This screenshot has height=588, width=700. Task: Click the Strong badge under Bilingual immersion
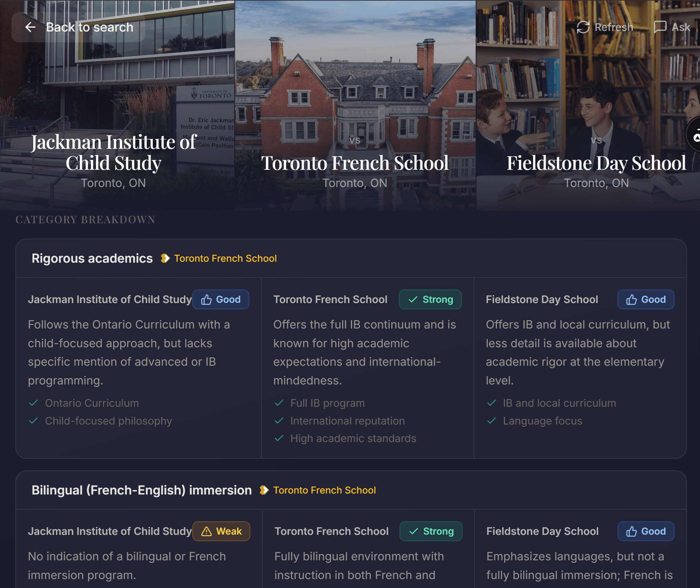tap(431, 531)
